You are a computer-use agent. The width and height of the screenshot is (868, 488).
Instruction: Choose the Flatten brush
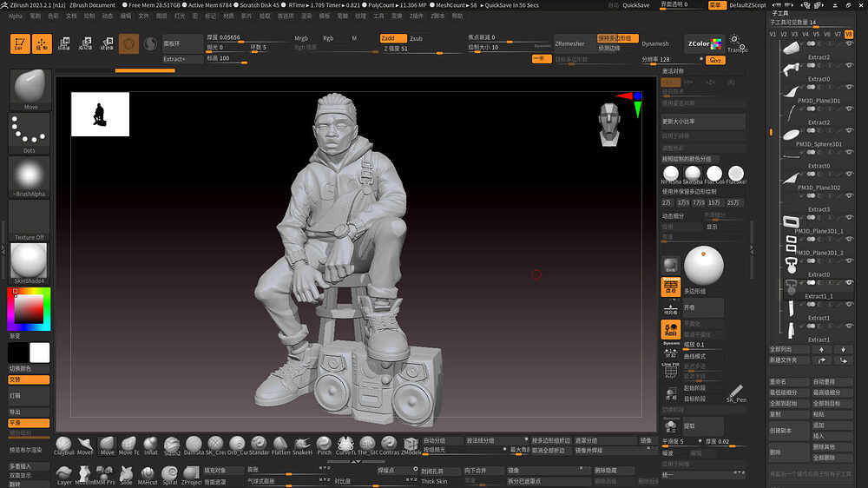pos(280,445)
